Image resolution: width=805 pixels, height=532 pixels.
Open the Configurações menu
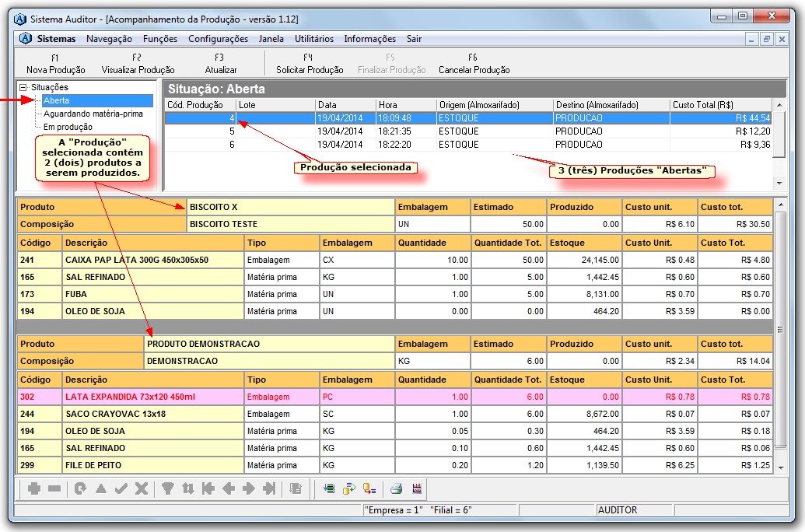pyautogui.click(x=218, y=39)
